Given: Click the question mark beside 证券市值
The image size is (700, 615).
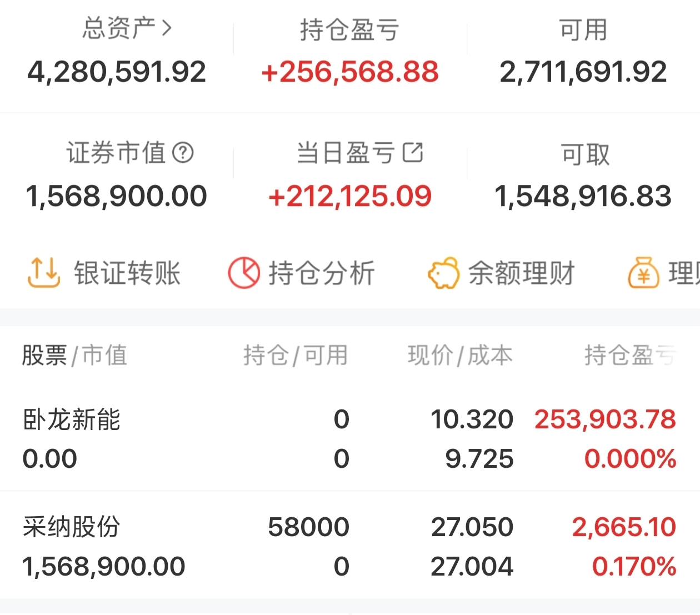Looking at the screenshot, I should click(183, 152).
